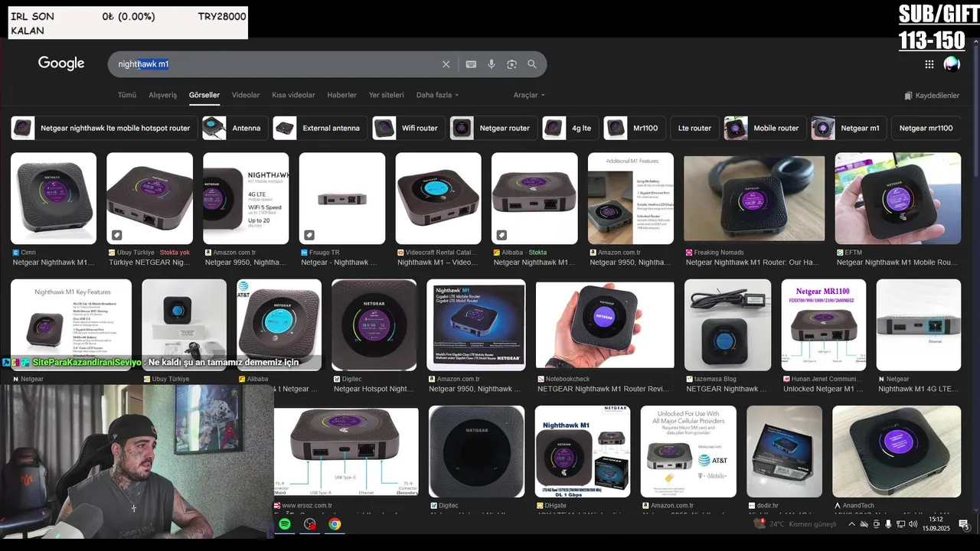Apply the Lte router filter chip
Screen dimensions: 980x551
694,128
